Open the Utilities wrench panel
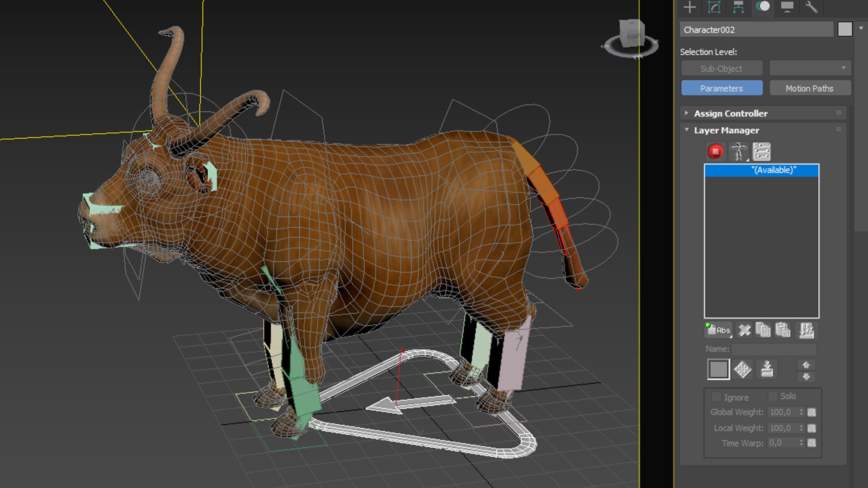Image resolution: width=868 pixels, height=488 pixels. 811,7
